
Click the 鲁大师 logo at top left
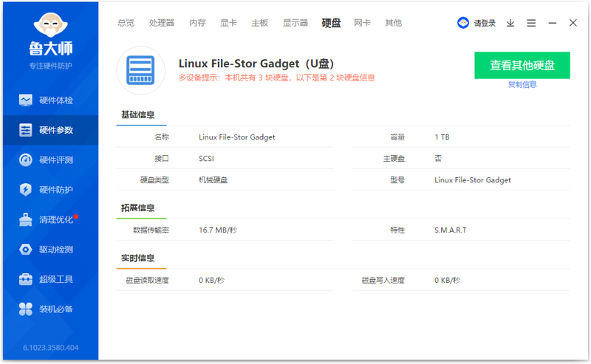50,40
